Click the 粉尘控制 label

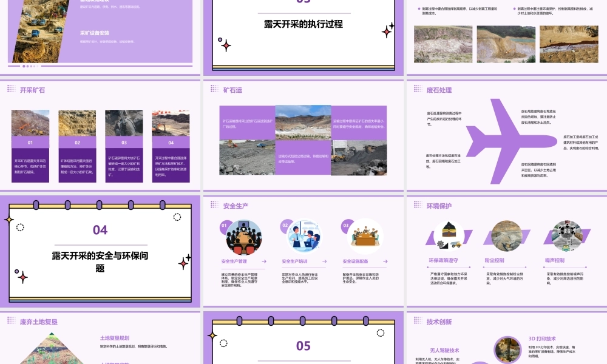pos(494,260)
